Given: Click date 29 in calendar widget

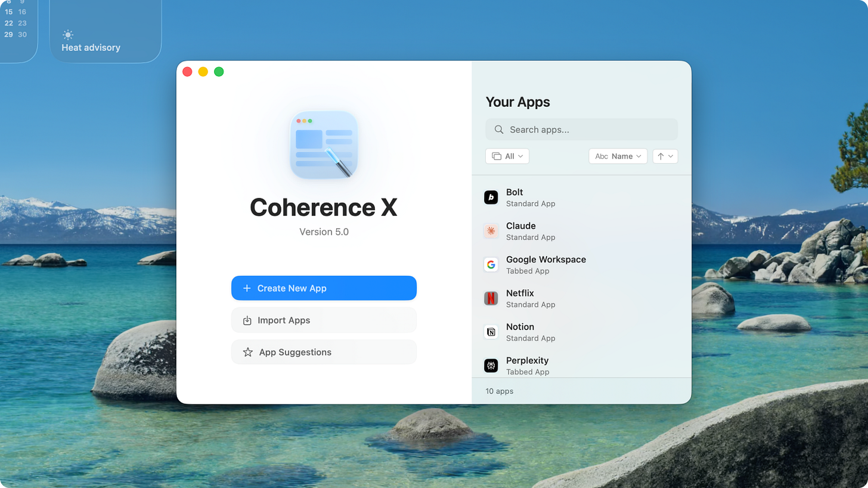Looking at the screenshot, I should point(8,35).
